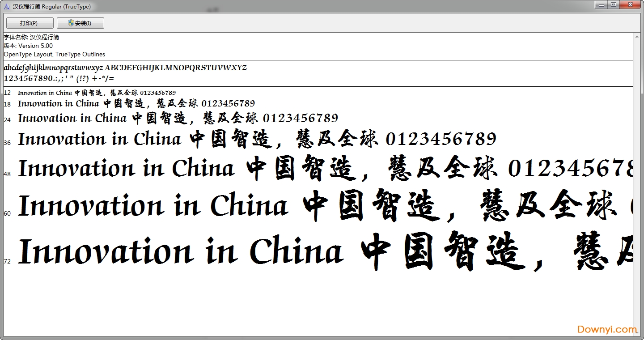Screen dimensions: 644x340
Task: Click the 36-point size label
Action: point(7,143)
